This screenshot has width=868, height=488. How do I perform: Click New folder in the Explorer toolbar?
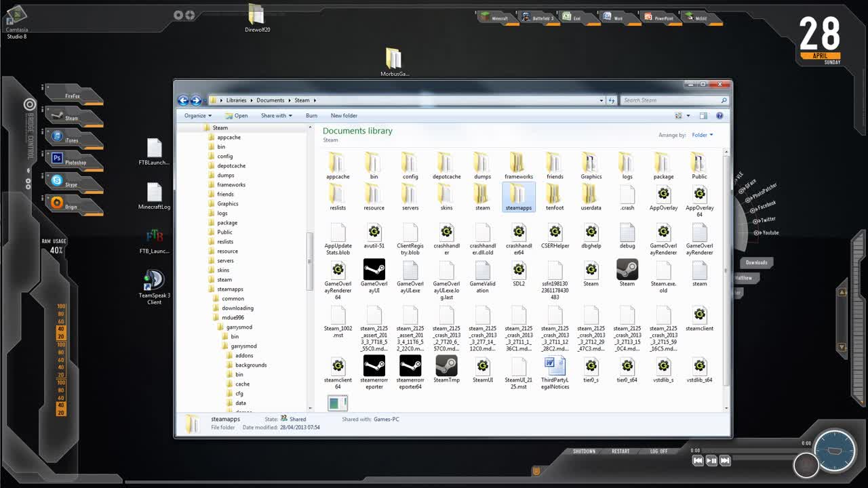(x=344, y=115)
